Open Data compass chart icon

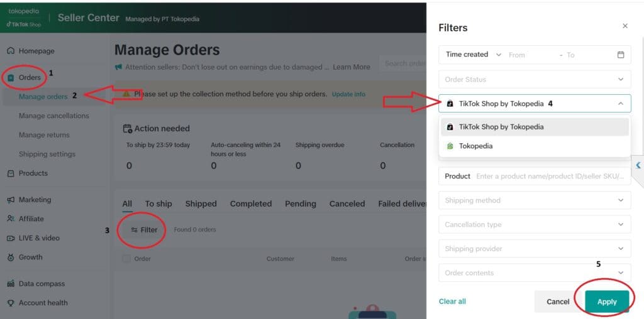tap(11, 284)
